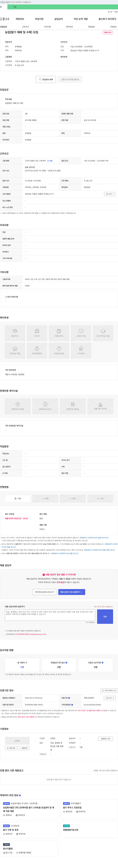Open the 출산휴가·육아휴직 main menu
Screen dimensions: 118x868
(x=107, y=19)
